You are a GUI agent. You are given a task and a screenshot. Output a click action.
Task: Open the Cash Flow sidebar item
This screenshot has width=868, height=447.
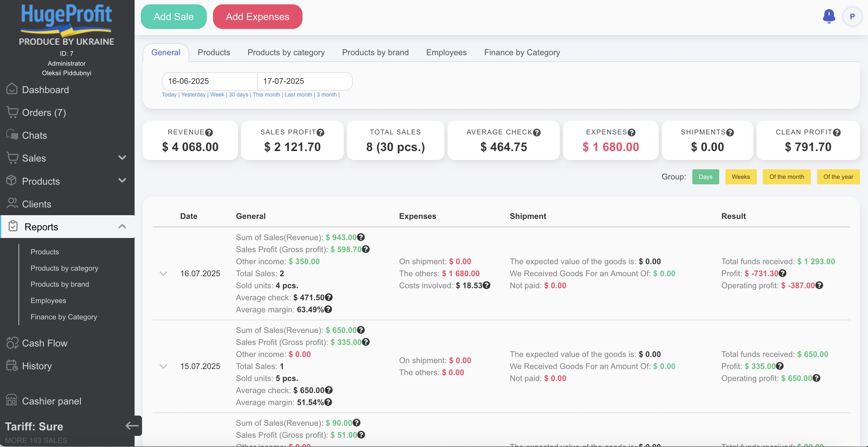(44, 343)
